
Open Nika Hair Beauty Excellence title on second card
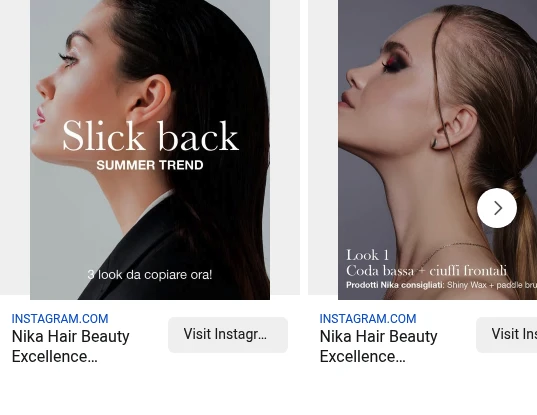pos(378,346)
